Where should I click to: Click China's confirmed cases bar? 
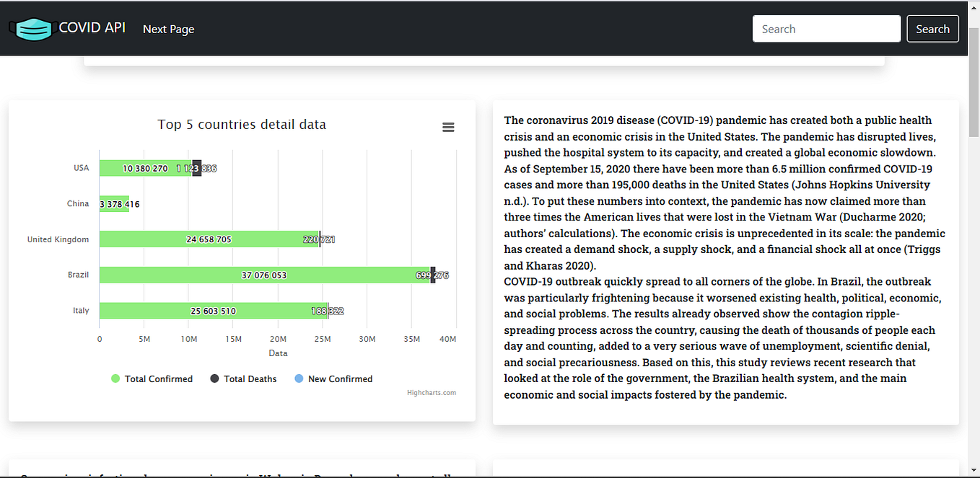tap(114, 204)
